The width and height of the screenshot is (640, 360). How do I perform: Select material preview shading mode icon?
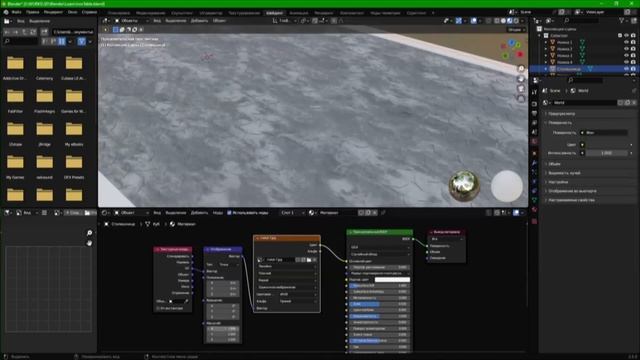(x=509, y=20)
